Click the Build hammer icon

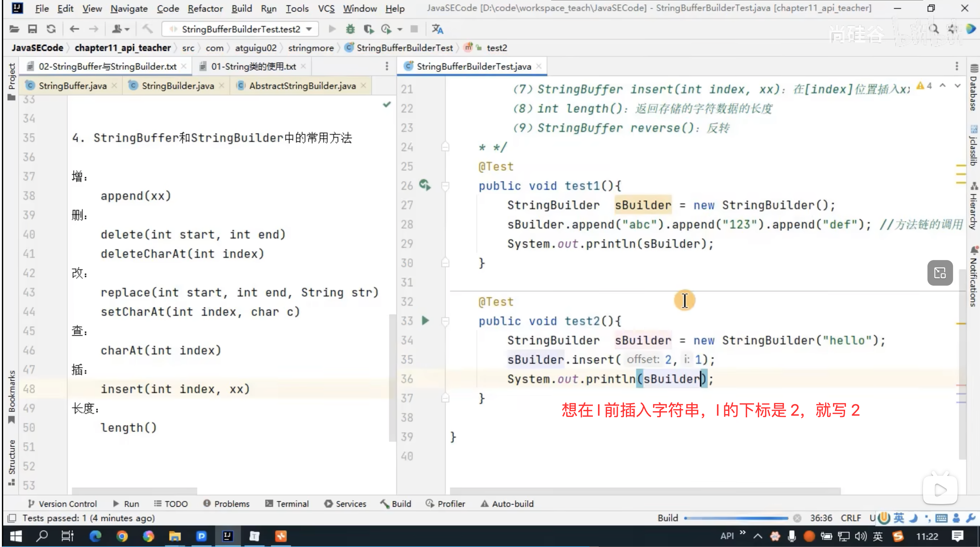148,29
